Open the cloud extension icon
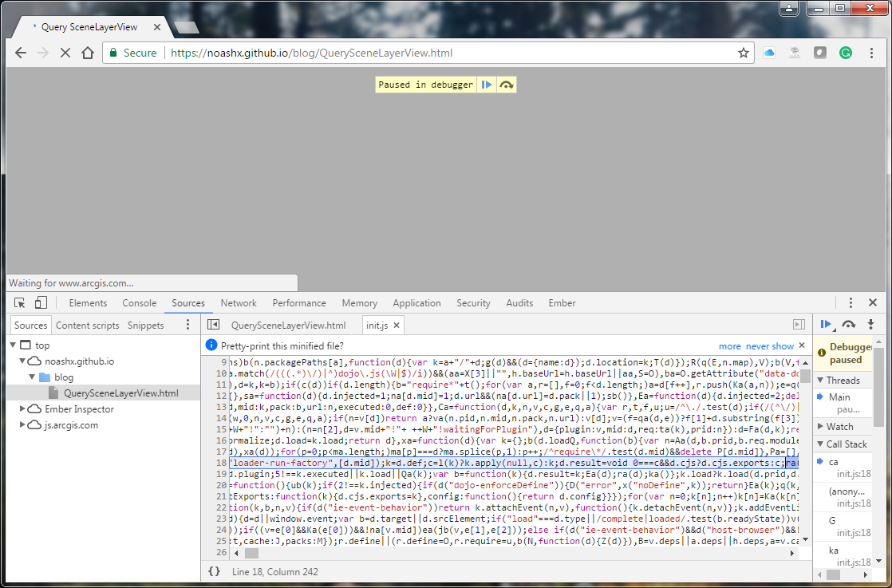The image size is (892, 588). click(769, 53)
